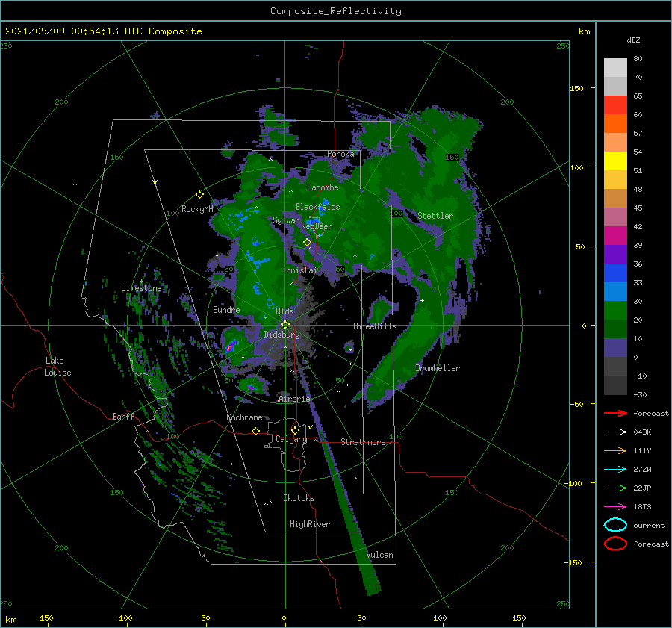The width and height of the screenshot is (672, 628).
Task: Click the green 22JP arrow legend icon
Action: tap(615, 488)
